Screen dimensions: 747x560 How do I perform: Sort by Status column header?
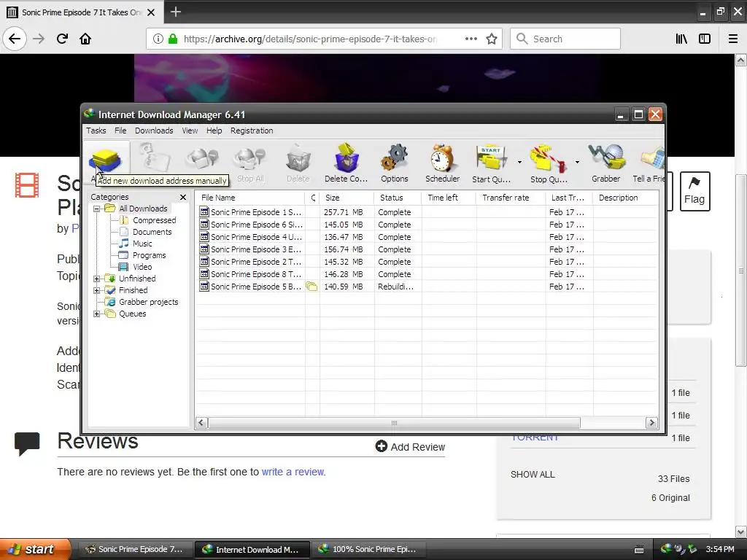pos(398,198)
